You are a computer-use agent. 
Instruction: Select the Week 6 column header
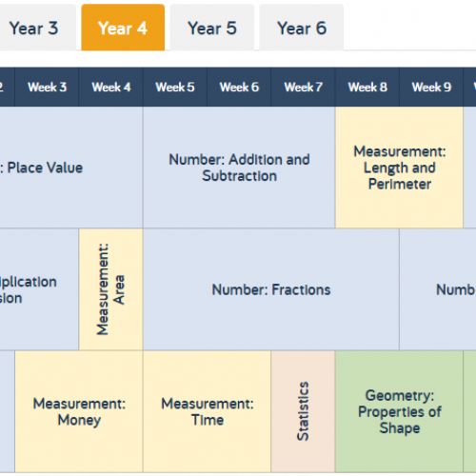pos(239,87)
